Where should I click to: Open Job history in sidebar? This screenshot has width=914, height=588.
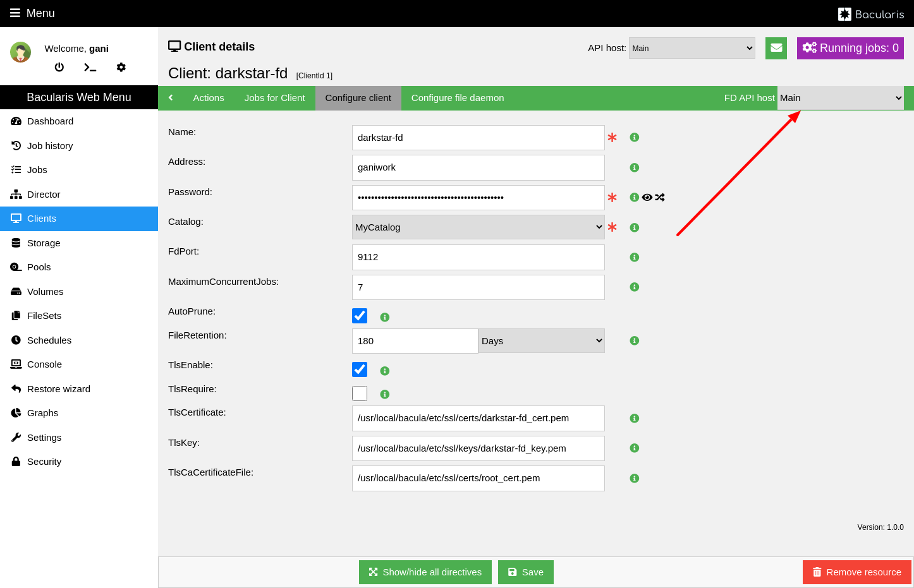pos(79,146)
